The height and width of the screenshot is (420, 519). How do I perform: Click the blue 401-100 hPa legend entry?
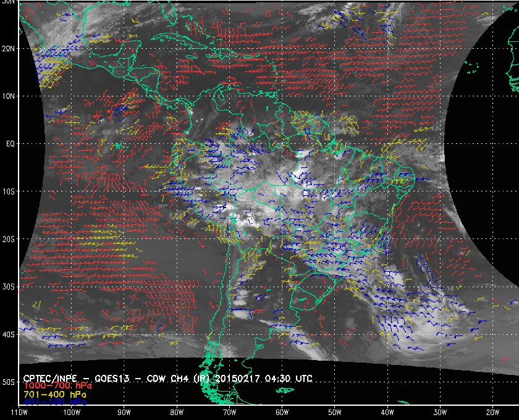pyautogui.click(x=54, y=403)
